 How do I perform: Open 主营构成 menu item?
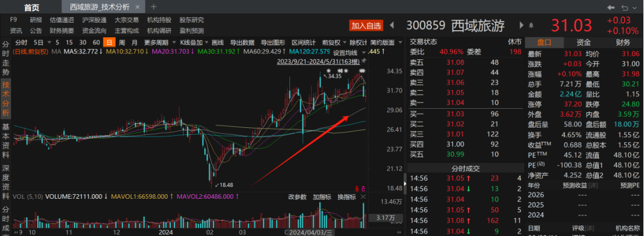[127, 30]
